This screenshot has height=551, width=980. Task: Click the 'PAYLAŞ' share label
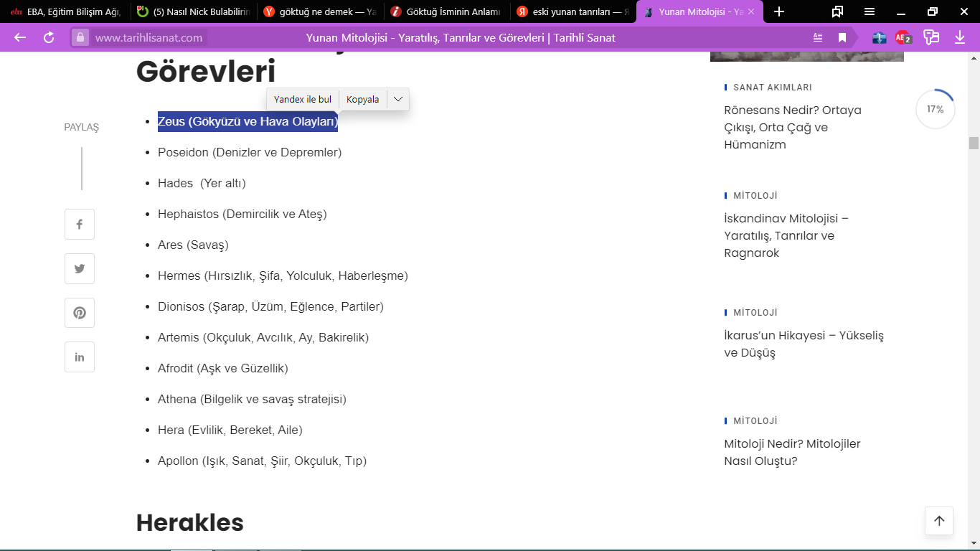(x=82, y=128)
